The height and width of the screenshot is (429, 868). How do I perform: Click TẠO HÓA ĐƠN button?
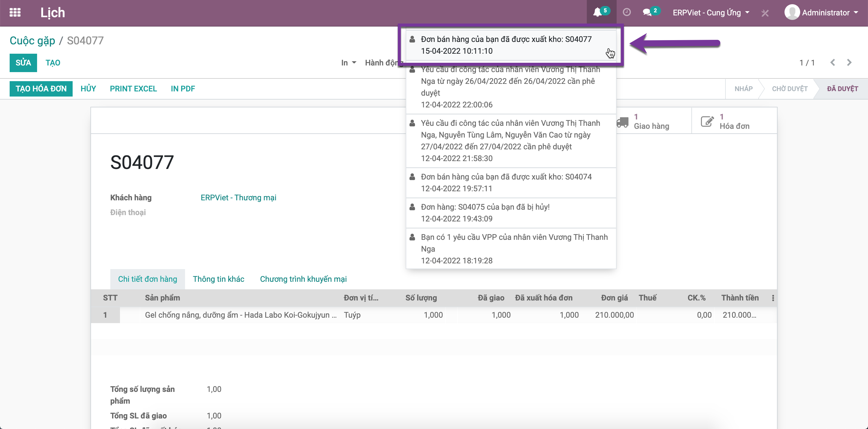[x=41, y=89]
